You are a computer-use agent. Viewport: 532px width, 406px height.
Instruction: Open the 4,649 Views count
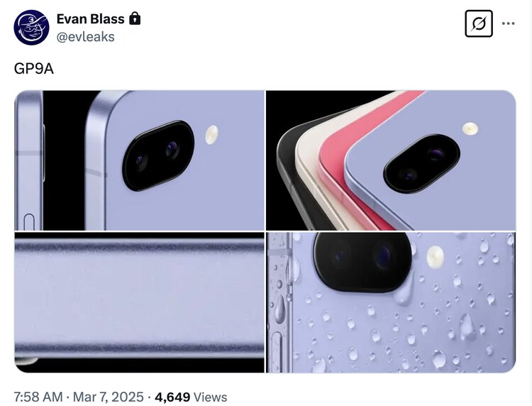pos(191,397)
